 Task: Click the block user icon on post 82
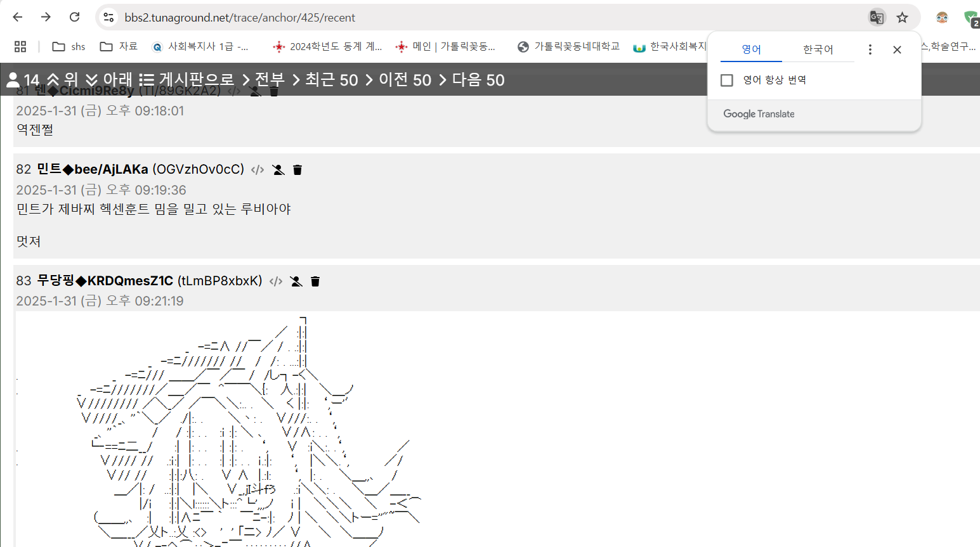[x=278, y=170]
